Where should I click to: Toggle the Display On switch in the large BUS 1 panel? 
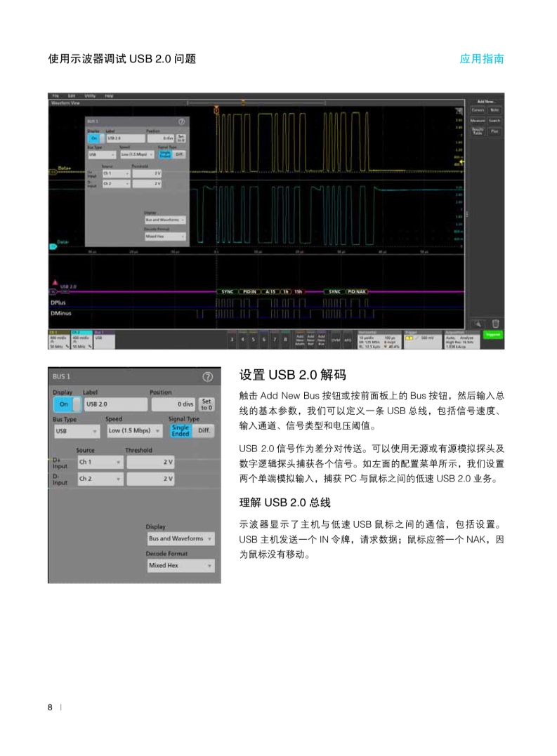point(64,405)
